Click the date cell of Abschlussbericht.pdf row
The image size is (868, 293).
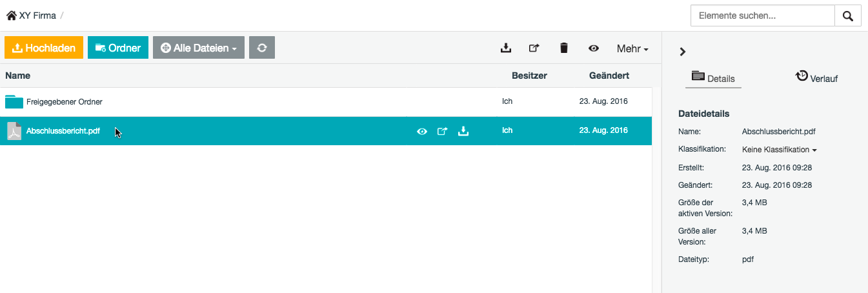click(603, 130)
